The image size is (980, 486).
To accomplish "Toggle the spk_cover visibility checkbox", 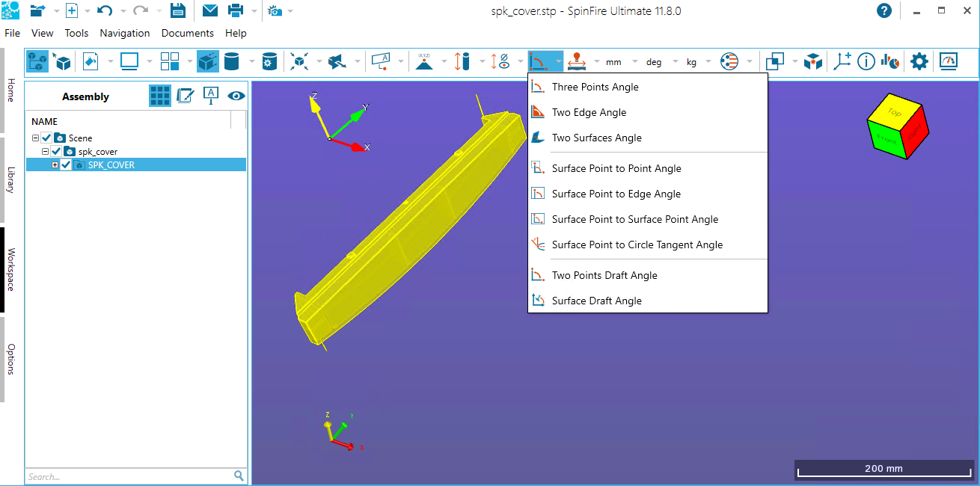I will pyautogui.click(x=56, y=151).
